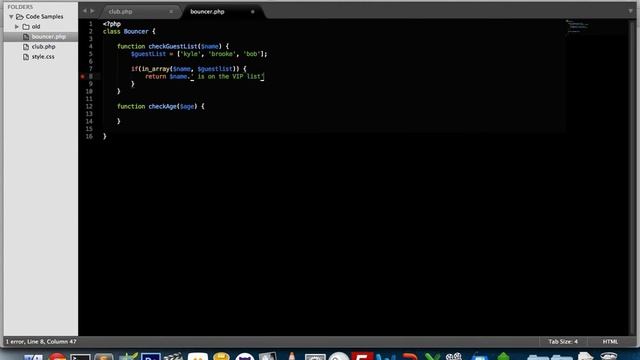Image resolution: width=640 pixels, height=360 pixels.
Task: Click the 'brooke' string in array
Action: 222,54
